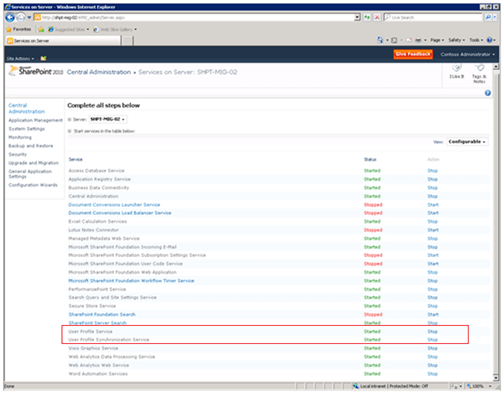Viewport: 504px width, 396px height.
Task: Click the Give Feedback button
Action: coord(413,54)
